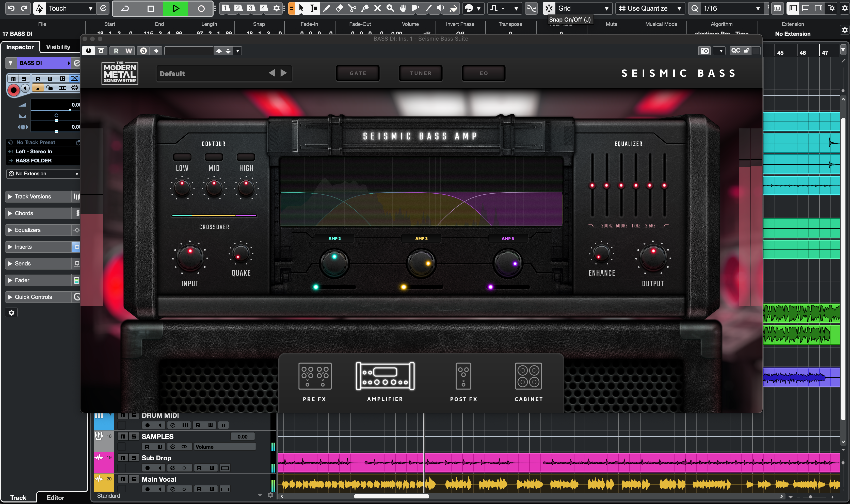Select the Erase tool

(x=339, y=8)
